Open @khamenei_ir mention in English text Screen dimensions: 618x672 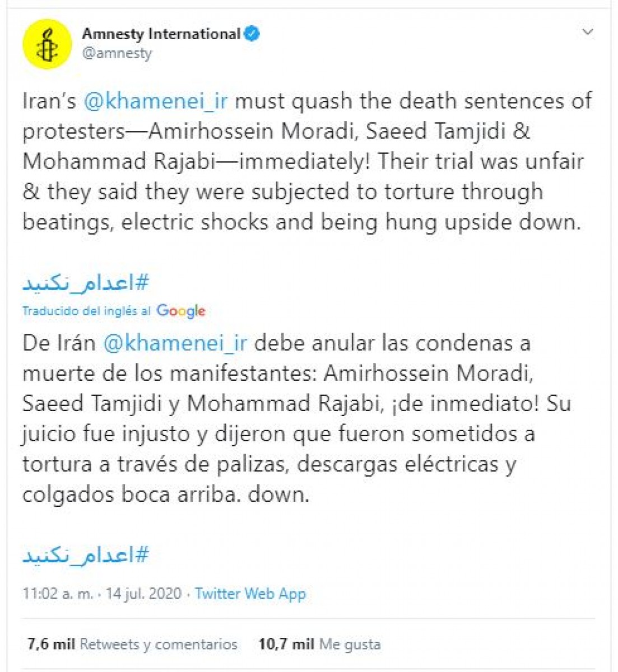155,101
